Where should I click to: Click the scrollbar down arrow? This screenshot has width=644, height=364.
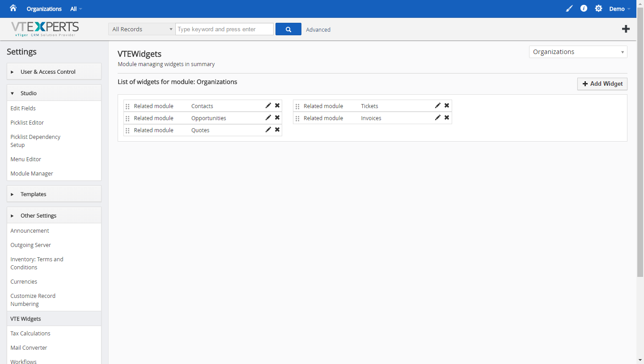(x=640, y=360)
